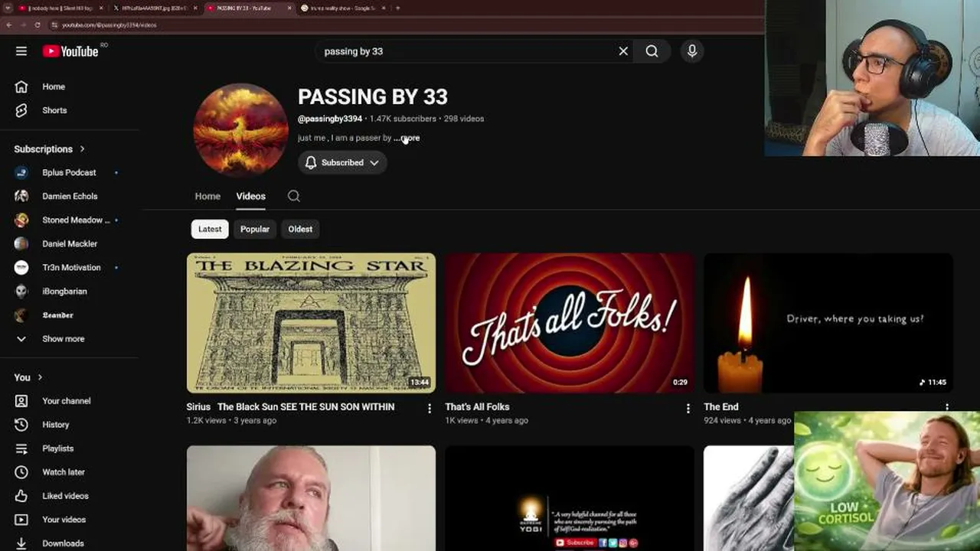Clear the search box text
The image size is (980, 551).
pyautogui.click(x=623, y=51)
